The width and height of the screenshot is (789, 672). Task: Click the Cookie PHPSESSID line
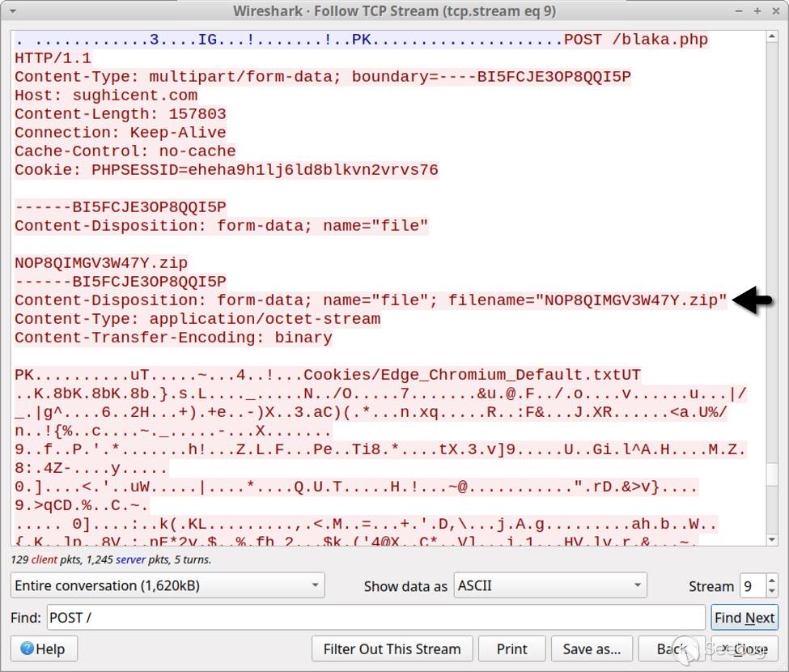tap(227, 170)
